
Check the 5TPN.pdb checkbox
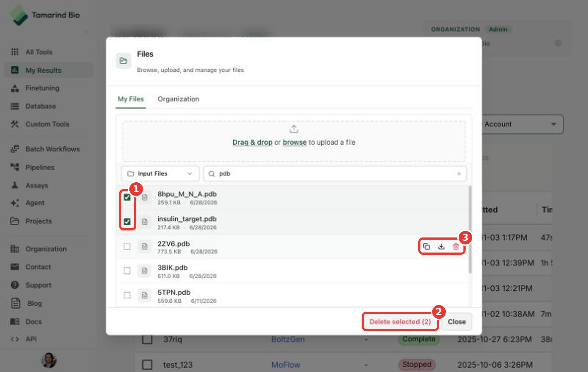point(127,295)
